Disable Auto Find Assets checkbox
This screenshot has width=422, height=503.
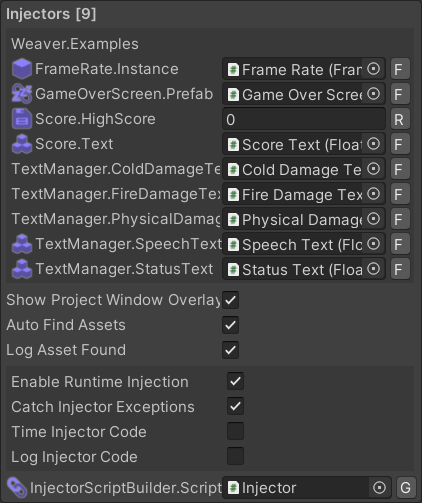(x=230, y=325)
